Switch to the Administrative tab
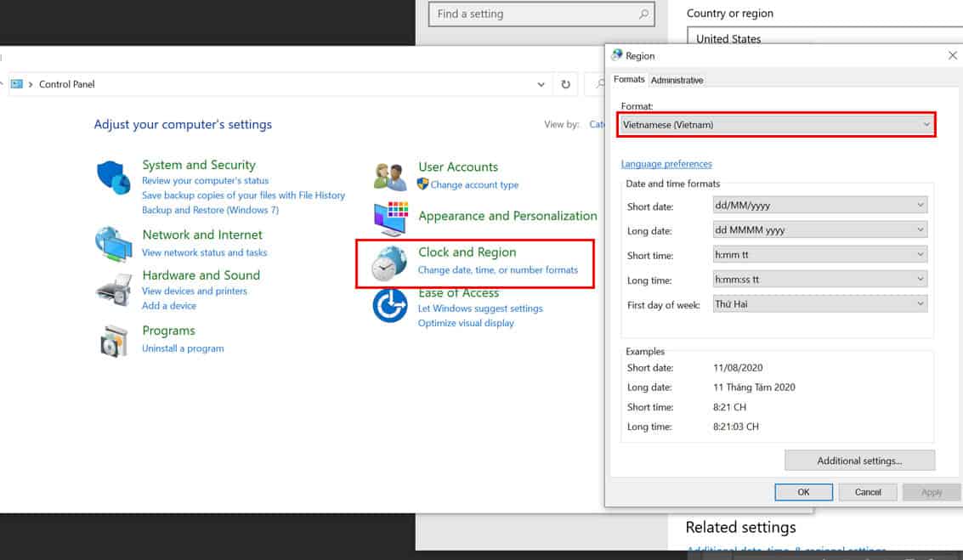The image size is (963, 560). pyautogui.click(x=677, y=80)
